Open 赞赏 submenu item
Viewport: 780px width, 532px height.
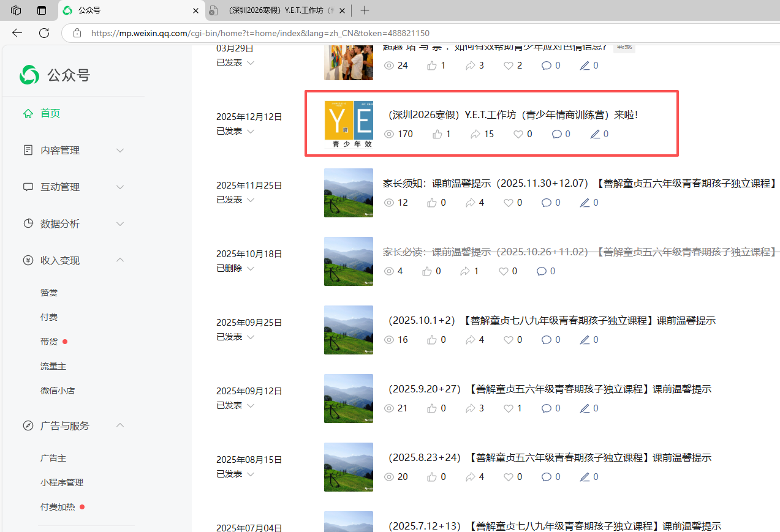(49, 293)
